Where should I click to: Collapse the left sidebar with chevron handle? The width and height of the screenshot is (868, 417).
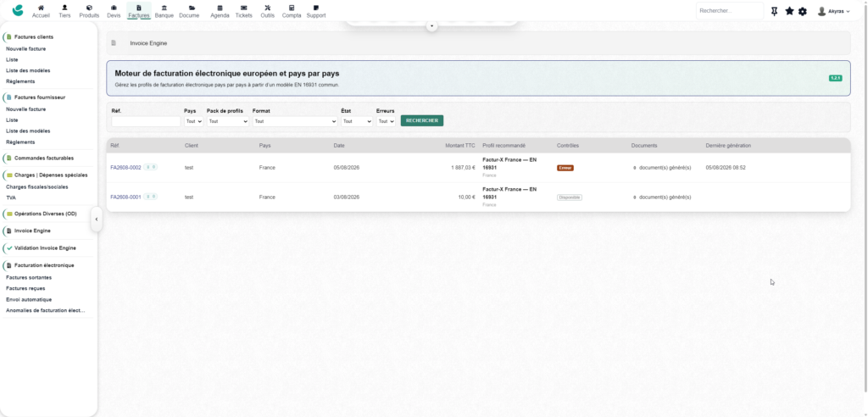tap(97, 220)
